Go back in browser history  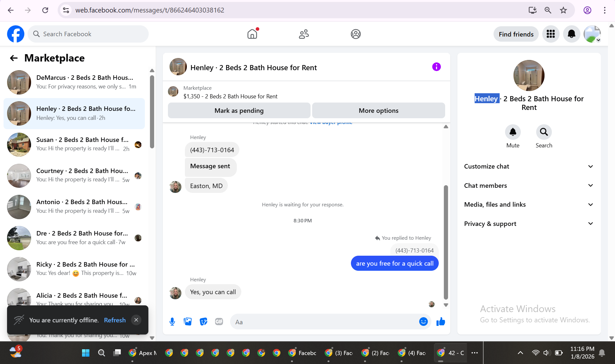click(x=11, y=10)
